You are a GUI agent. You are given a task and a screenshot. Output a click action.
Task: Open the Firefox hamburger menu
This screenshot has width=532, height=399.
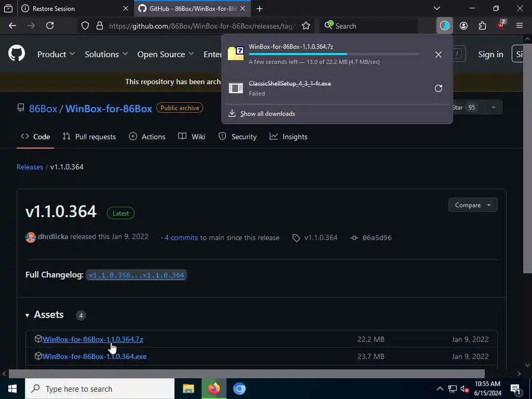point(520,26)
